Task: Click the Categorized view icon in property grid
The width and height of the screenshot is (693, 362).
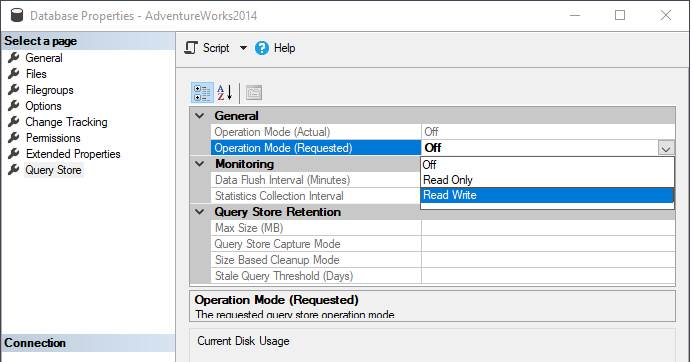Action: 202,93
